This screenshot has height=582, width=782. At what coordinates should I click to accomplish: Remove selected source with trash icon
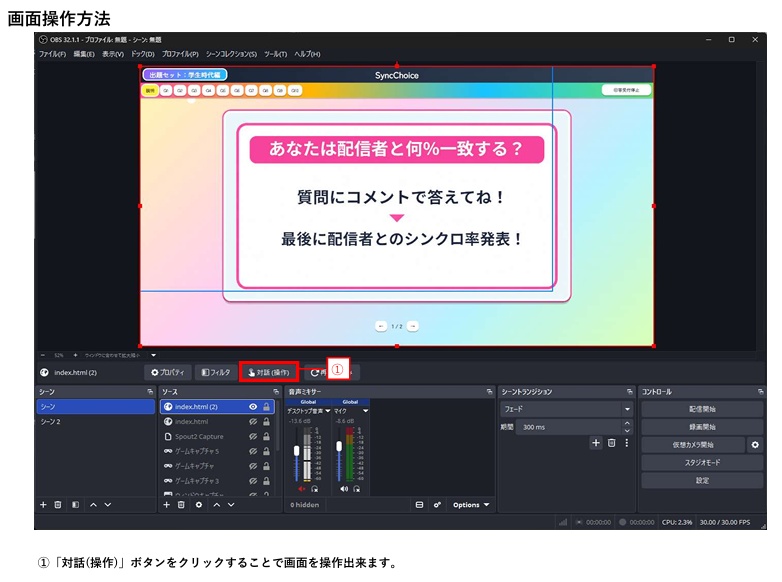181,505
